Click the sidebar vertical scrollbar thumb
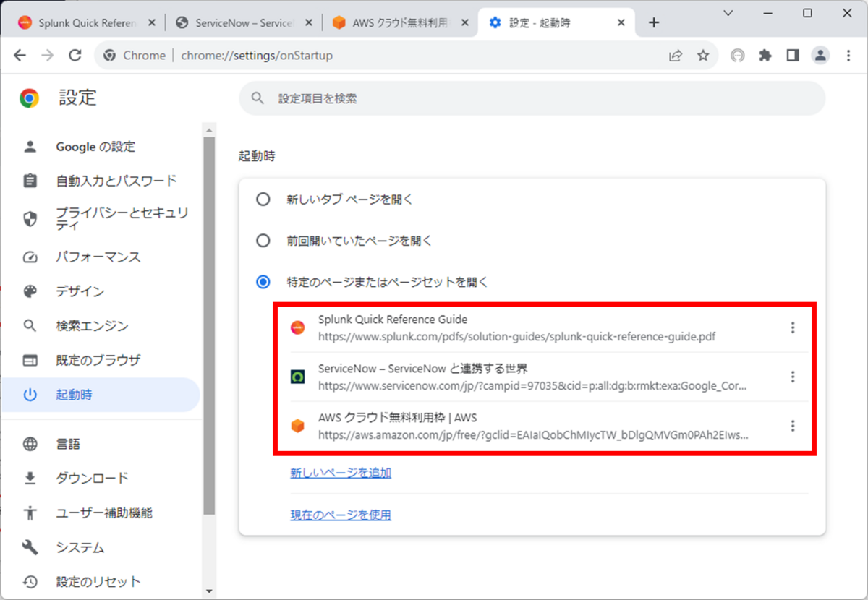The image size is (868, 600). [x=210, y=325]
